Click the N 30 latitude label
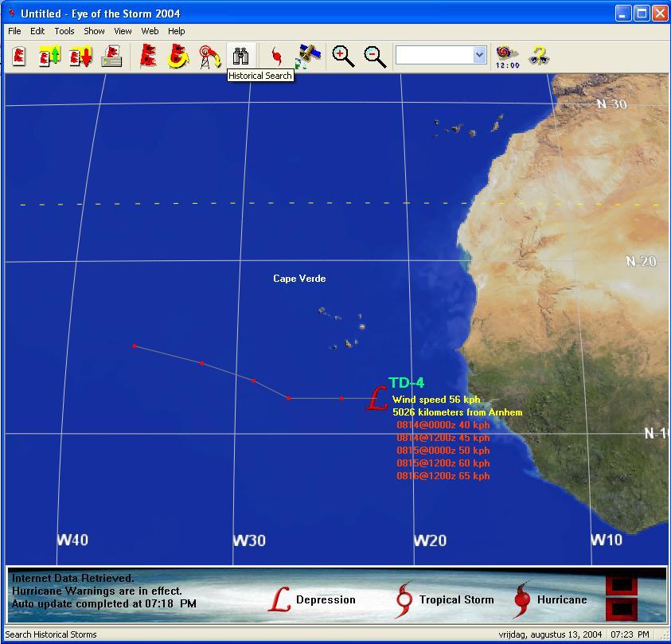 click(612, 104)
